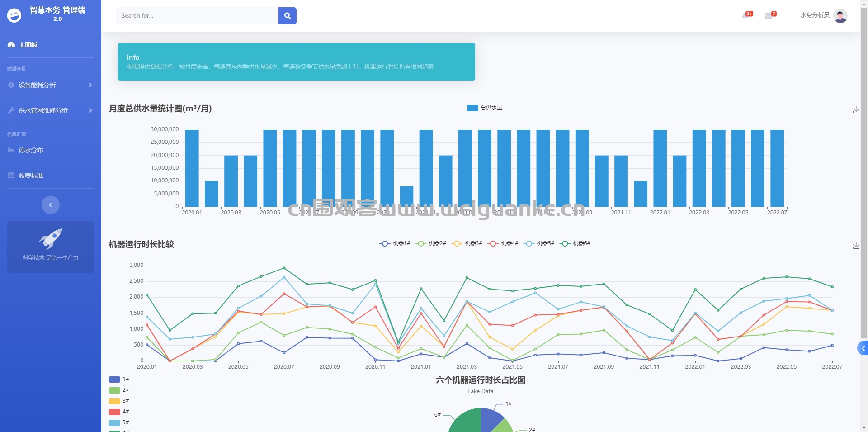Click the 6# green pie slice
The width and height of the screenshot is (868, 432).
click(x=466, y=422)
